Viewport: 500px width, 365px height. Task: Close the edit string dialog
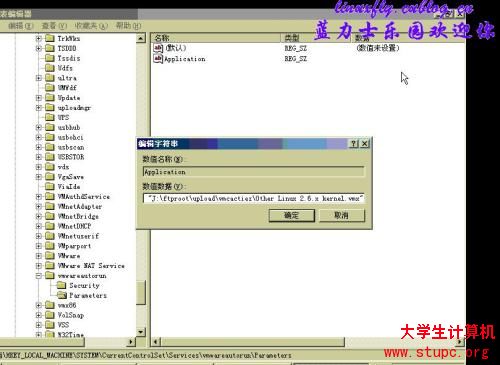364,144
